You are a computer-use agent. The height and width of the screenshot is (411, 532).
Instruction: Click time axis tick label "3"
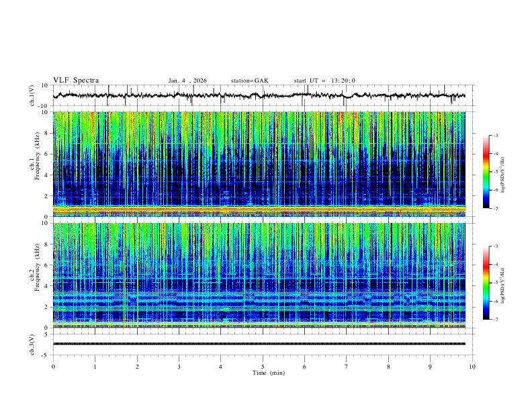[x=179, y=367]
